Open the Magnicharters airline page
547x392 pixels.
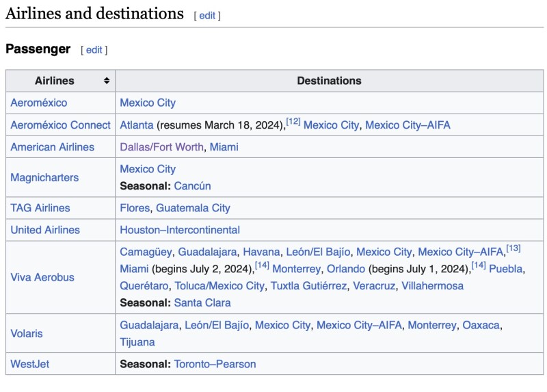pos(44,177)
